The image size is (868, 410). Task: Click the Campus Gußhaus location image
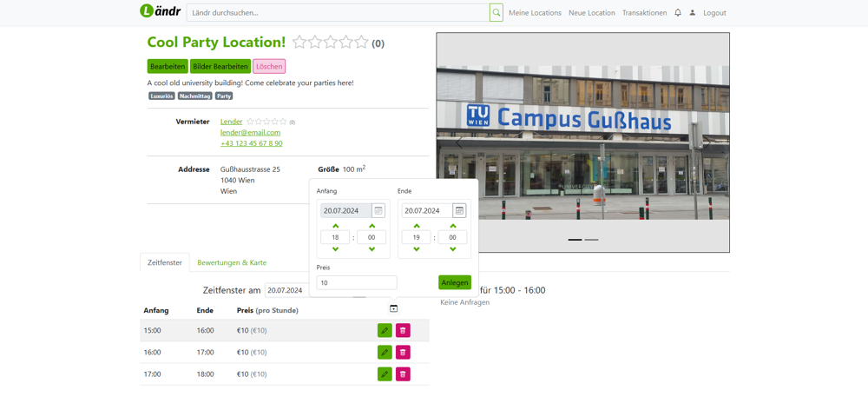point(582,143)
